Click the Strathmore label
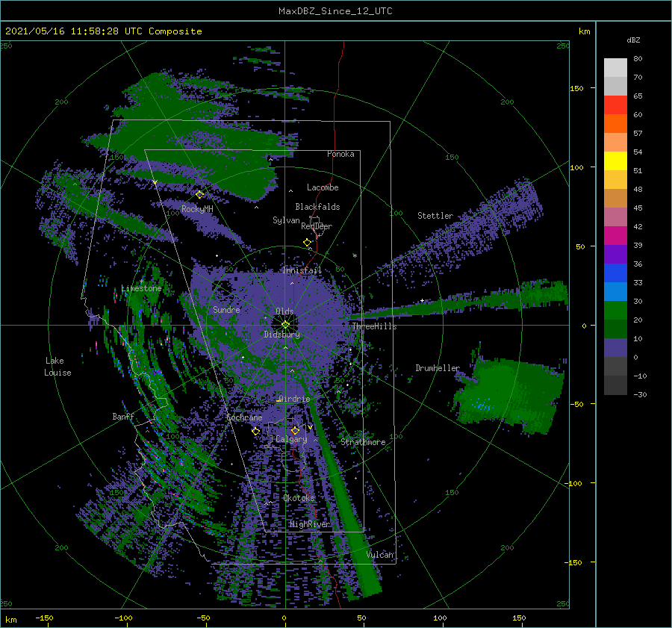 363,442
